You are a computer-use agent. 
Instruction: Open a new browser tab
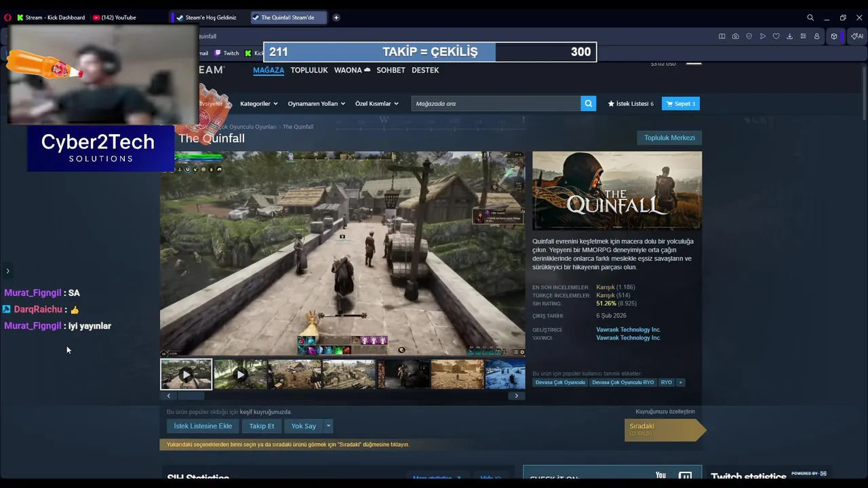[x=336, y=18]
